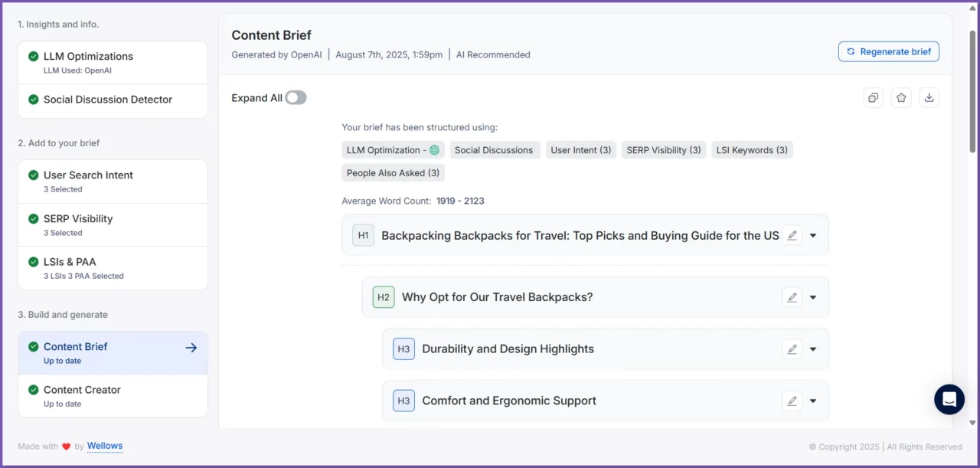
Task: Edit the H1 heading with pencil icon
Action: tap(792, 236)
